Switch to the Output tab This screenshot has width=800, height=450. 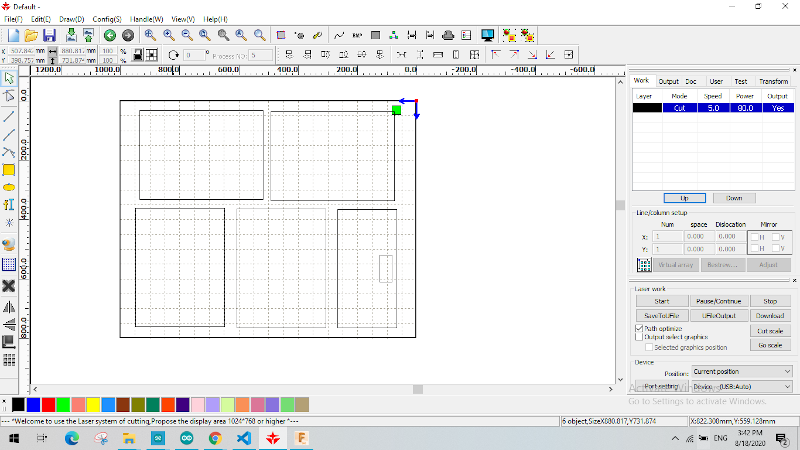pos(668,81)
